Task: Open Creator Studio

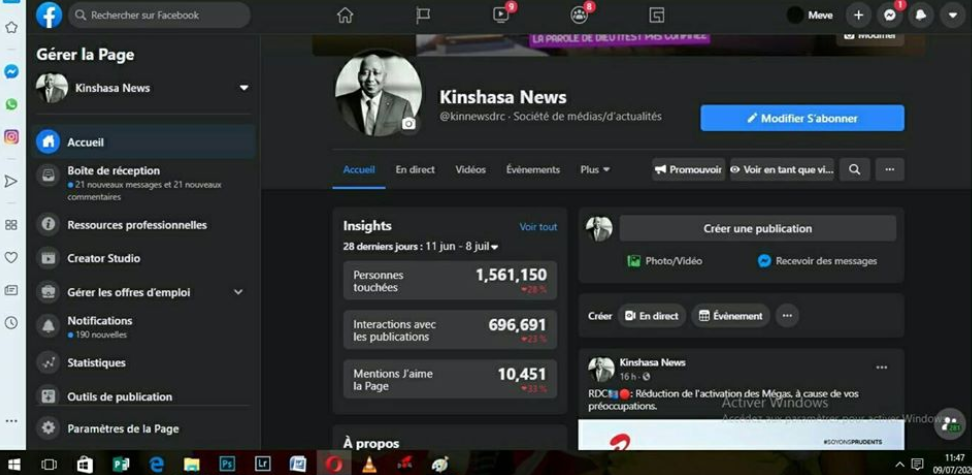Action: pos(143,258)
